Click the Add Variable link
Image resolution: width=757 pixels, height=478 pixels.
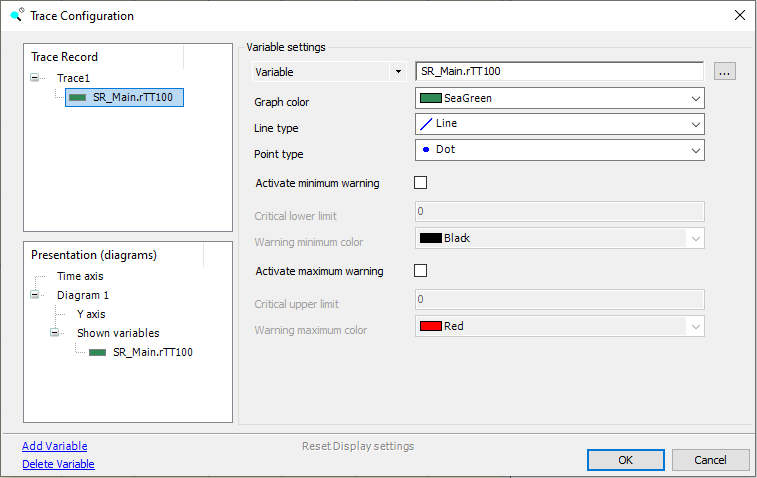click(x=54, y=446)
